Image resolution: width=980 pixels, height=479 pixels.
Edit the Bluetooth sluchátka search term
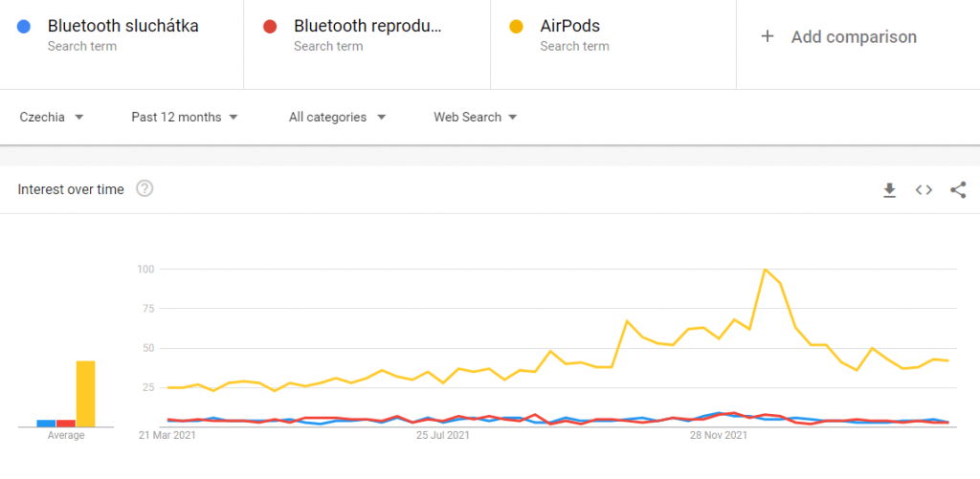[x=123, y=27]
